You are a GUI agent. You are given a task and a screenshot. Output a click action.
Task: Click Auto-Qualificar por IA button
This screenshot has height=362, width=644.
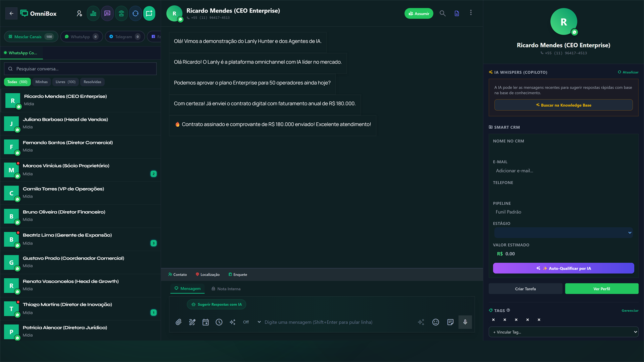563,268
